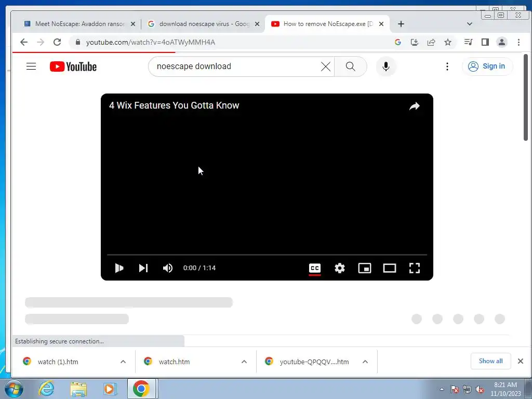
Task: Show all downloads
Action: [490, 361]
